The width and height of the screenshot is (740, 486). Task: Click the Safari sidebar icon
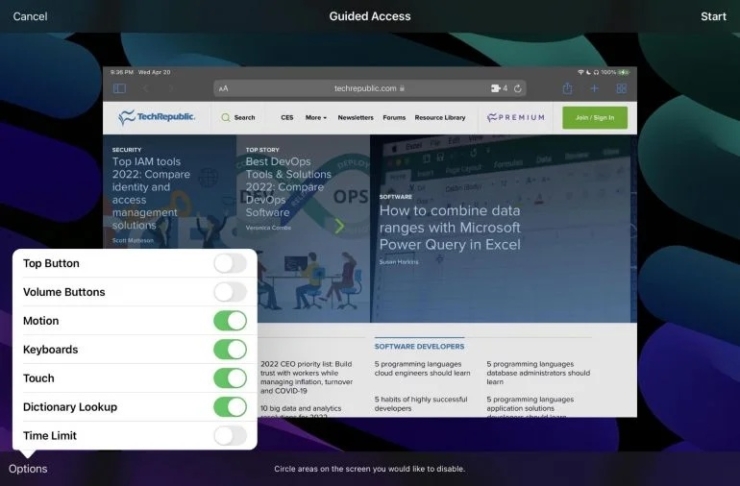119,89
